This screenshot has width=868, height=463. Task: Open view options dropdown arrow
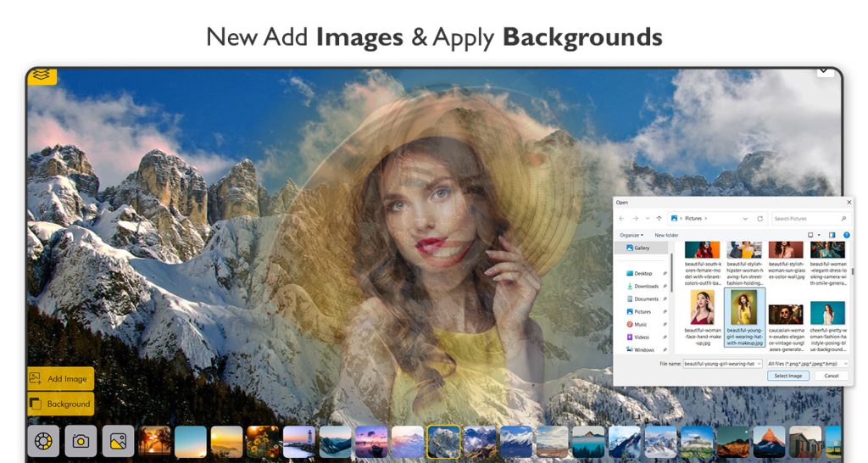pyautogui.click(x=819, y=236)
